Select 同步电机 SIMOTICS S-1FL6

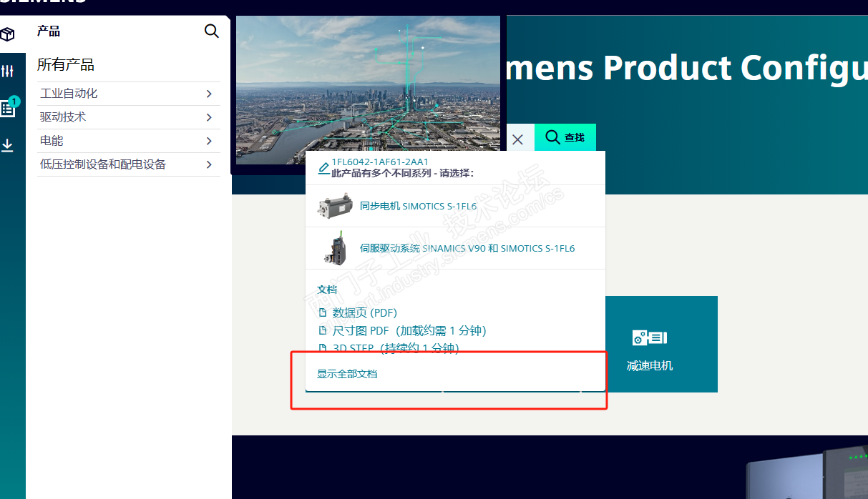418,207
